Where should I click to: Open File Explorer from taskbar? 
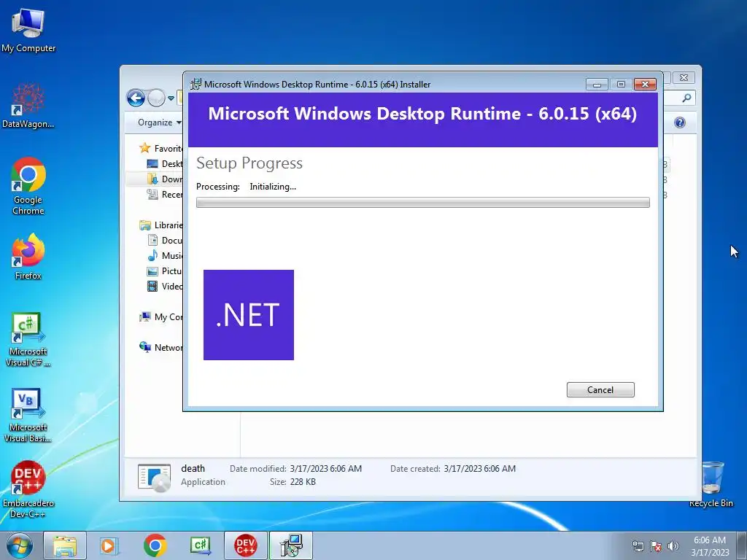pos(65,545)
